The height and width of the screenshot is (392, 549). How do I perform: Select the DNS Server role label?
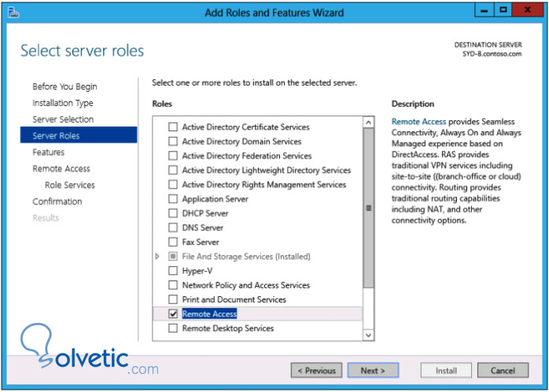click(203, 228)
